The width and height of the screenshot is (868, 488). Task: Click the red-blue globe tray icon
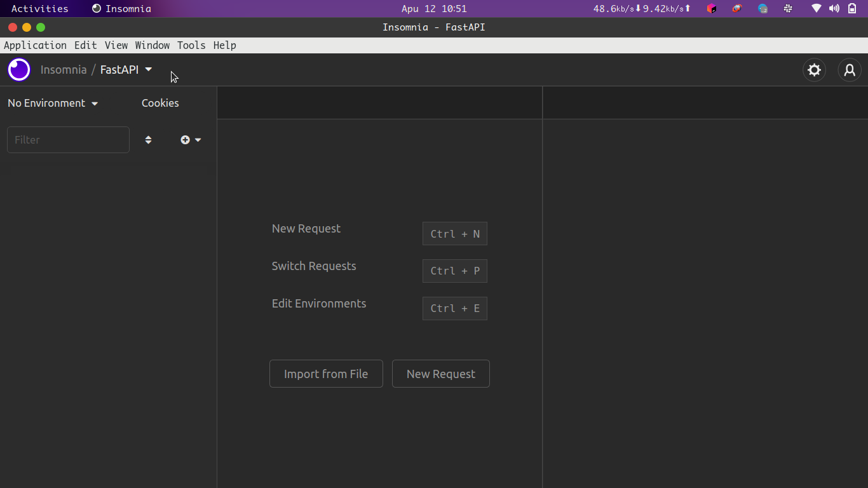[x=737, y=9]
